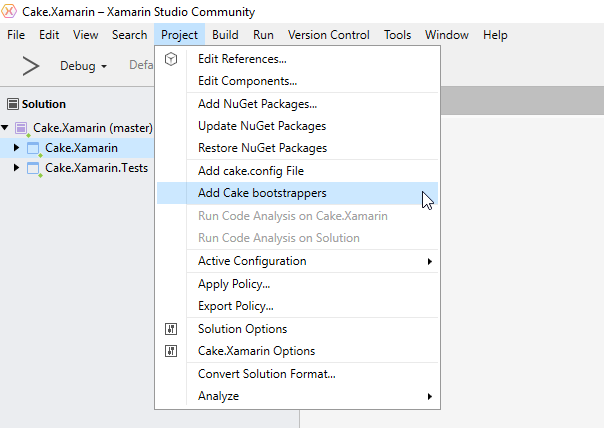This screenshot has width=604, height=428.
Task: Click the Cake.Xamarin.Tests project icon
Action: 33,168
